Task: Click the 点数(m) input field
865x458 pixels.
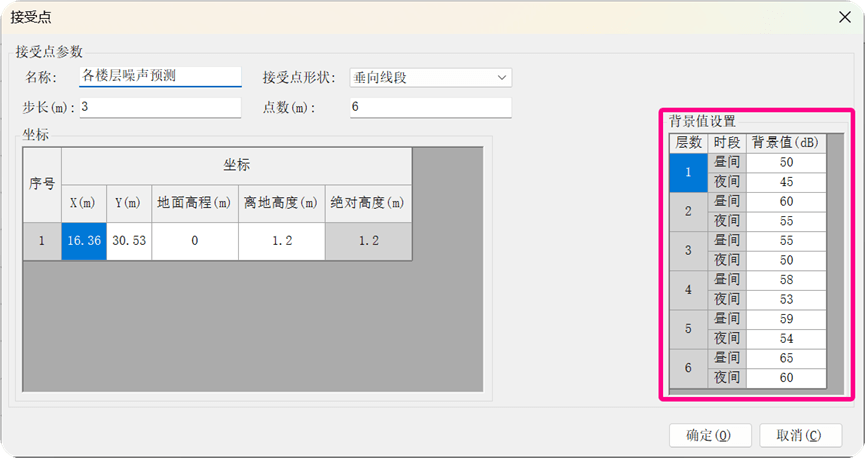Action: point(431,108)
